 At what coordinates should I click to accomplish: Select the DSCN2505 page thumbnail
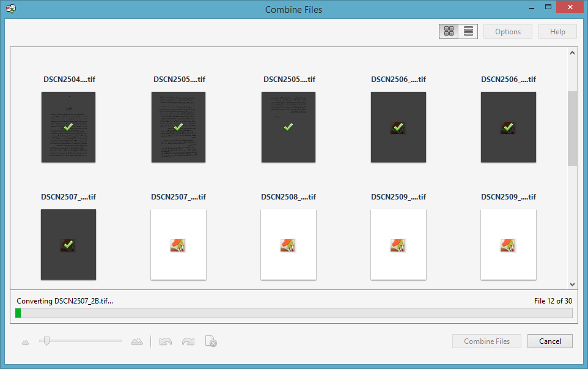pyautogui.click(x=178, y=127)
